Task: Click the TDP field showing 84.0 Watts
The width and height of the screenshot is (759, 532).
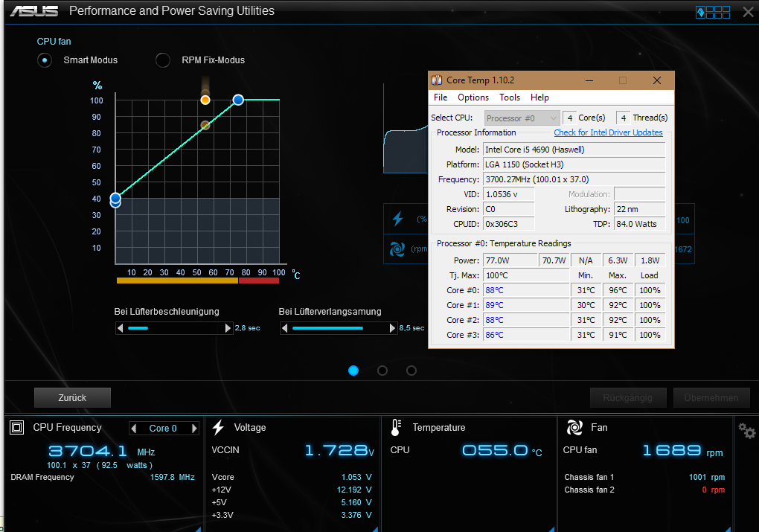Action: click(639, 224)
